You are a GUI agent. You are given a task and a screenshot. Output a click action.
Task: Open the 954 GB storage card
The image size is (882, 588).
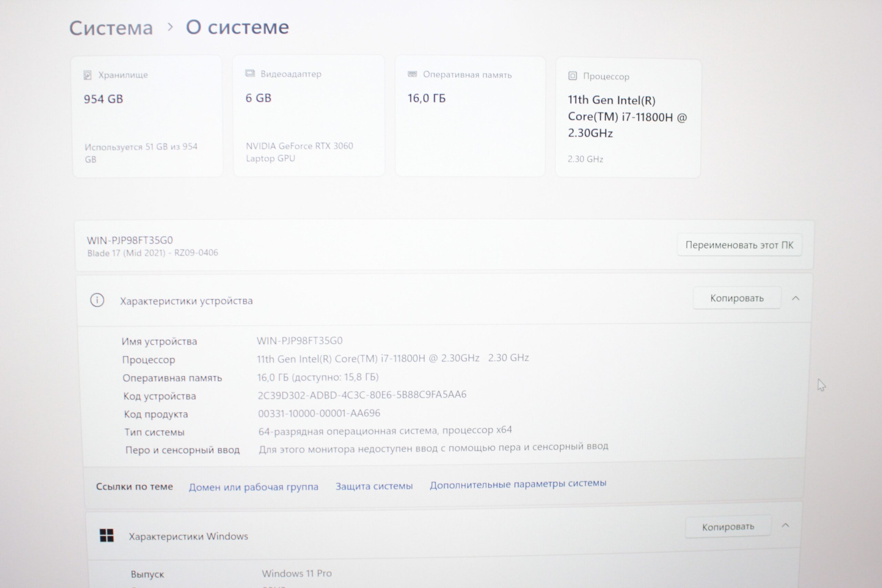(x=147, y=116)
